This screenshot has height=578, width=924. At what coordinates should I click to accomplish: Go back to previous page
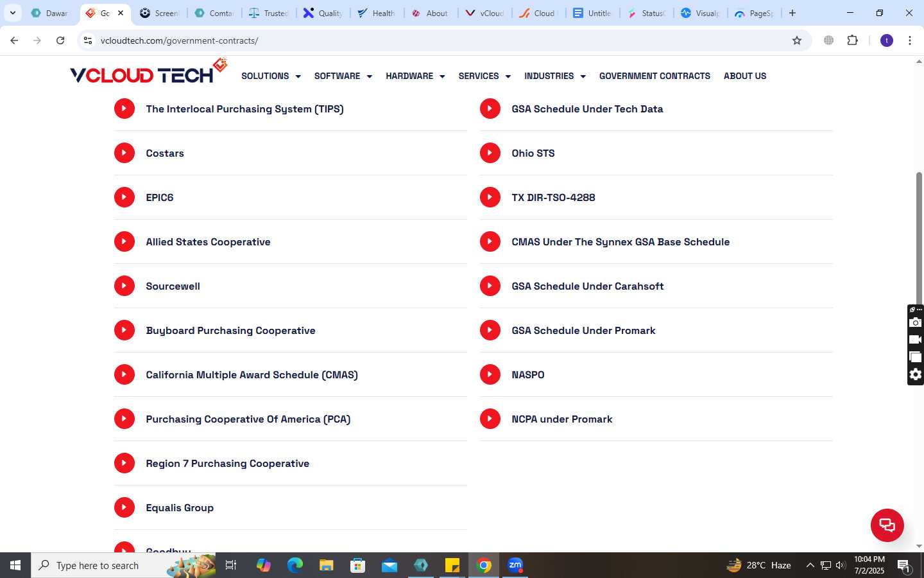14,40
